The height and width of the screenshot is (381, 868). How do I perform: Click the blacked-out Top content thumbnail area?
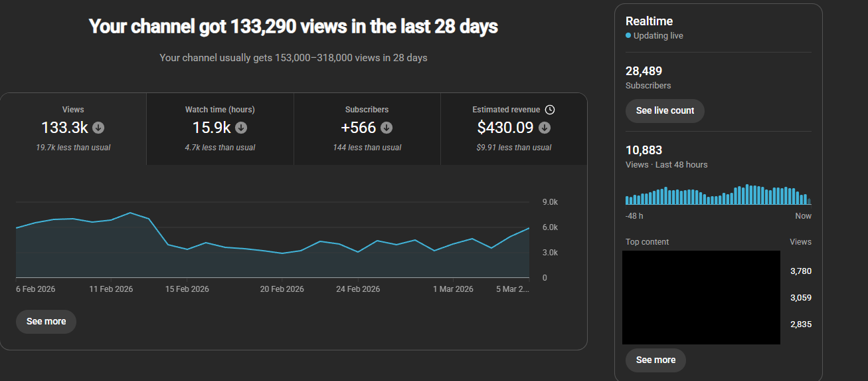click(x=701, y=297)
